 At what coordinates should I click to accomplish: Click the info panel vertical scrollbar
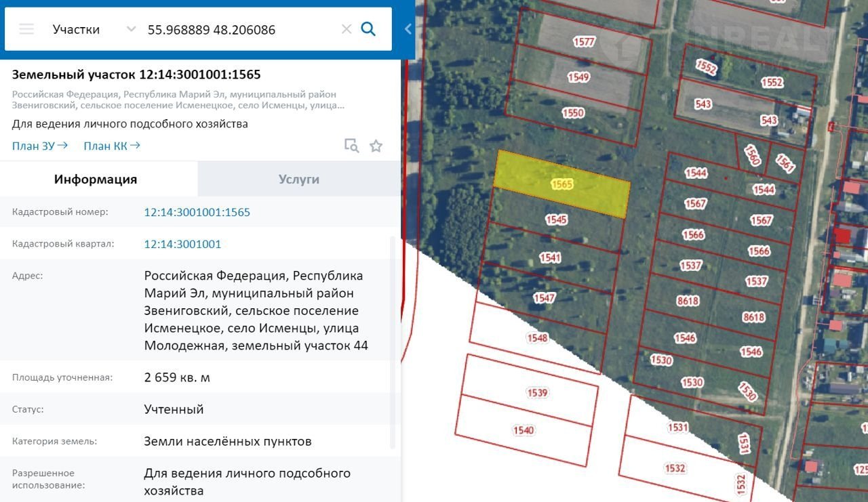point(393,339)
